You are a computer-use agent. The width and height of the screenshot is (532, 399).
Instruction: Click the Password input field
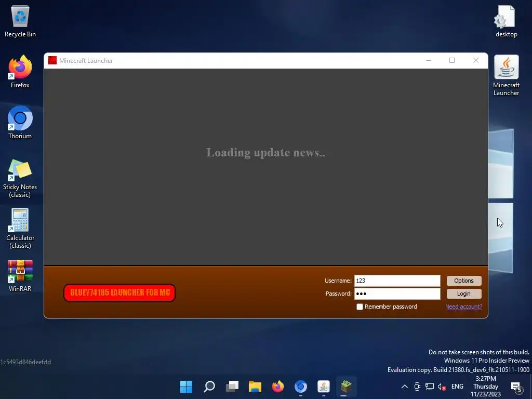point(397,294)
